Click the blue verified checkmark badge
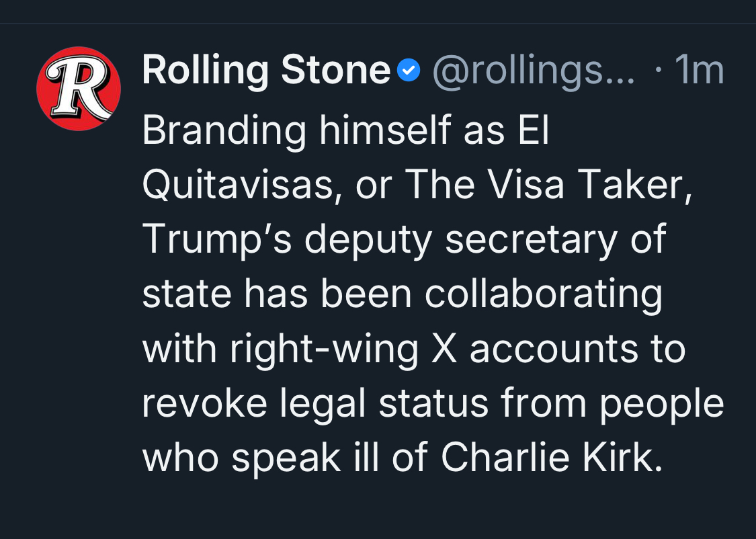Viewport: 756px width, 539px height. 409,71
